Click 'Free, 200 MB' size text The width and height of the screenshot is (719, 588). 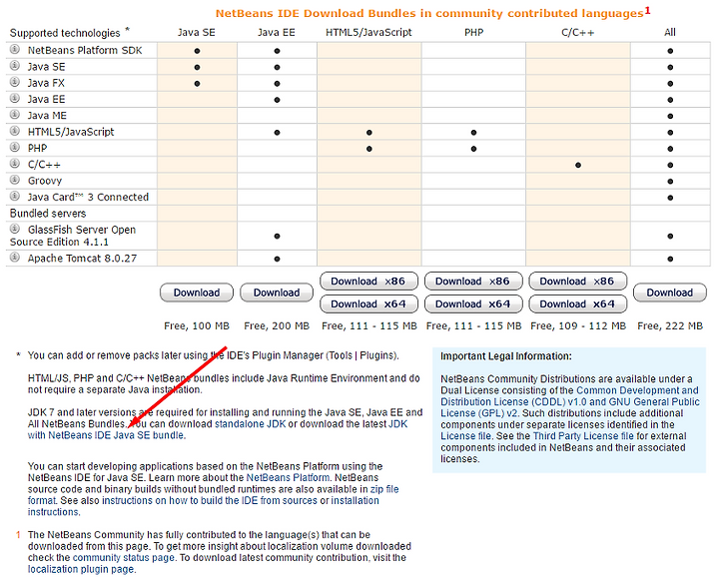pyautogui.click(x=277, y=325)
